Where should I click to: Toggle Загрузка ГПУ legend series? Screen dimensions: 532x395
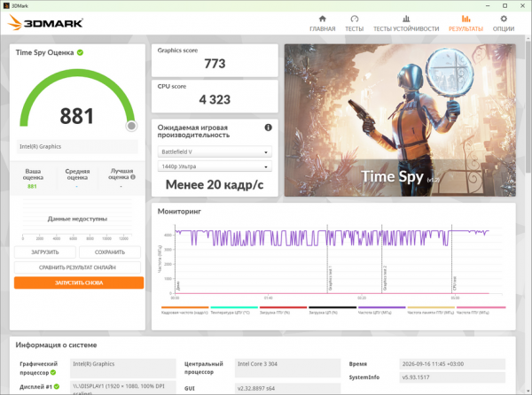pyautogui.click(x=283, y=310)
